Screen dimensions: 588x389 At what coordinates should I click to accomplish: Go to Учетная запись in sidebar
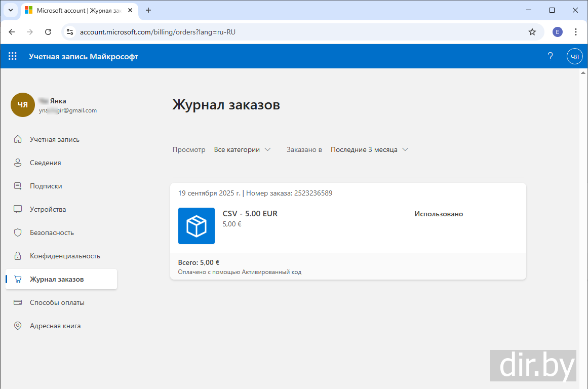point(55,139)
